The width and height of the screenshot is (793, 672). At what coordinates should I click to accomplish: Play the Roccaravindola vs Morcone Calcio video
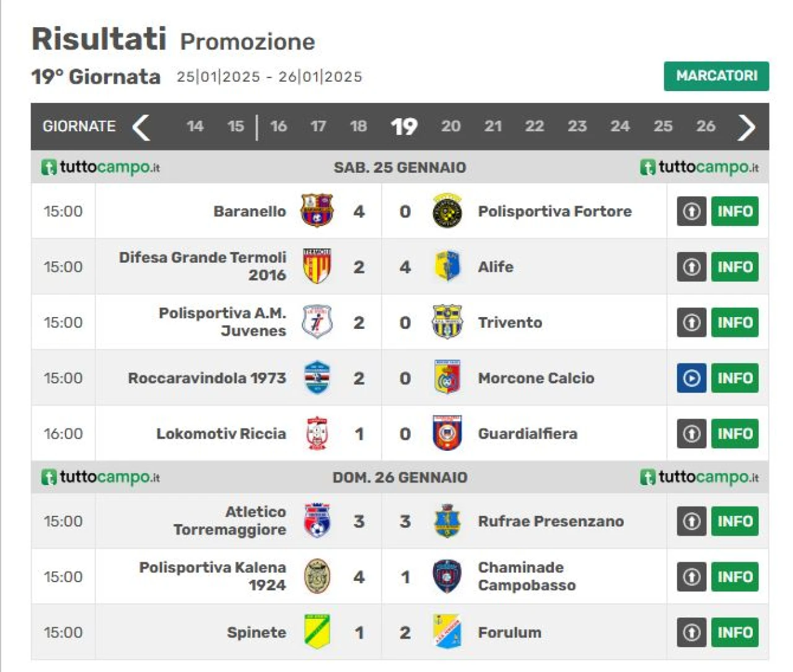pyautogui.click(x=691, y=378)
